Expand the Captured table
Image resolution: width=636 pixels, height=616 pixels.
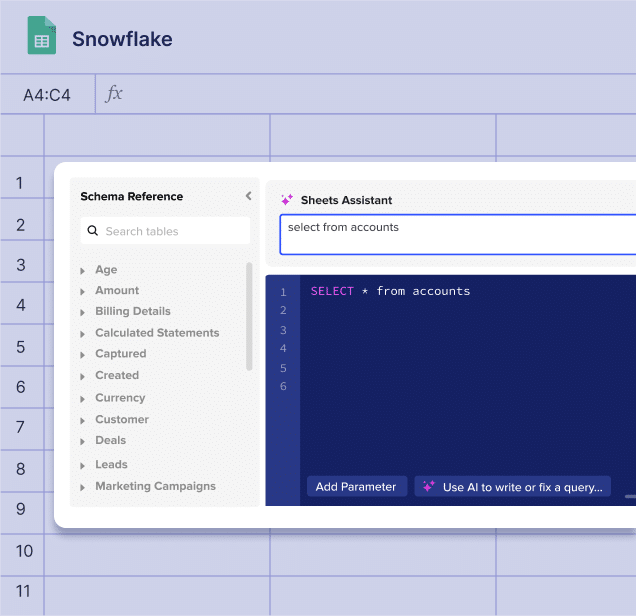point(82,355)
